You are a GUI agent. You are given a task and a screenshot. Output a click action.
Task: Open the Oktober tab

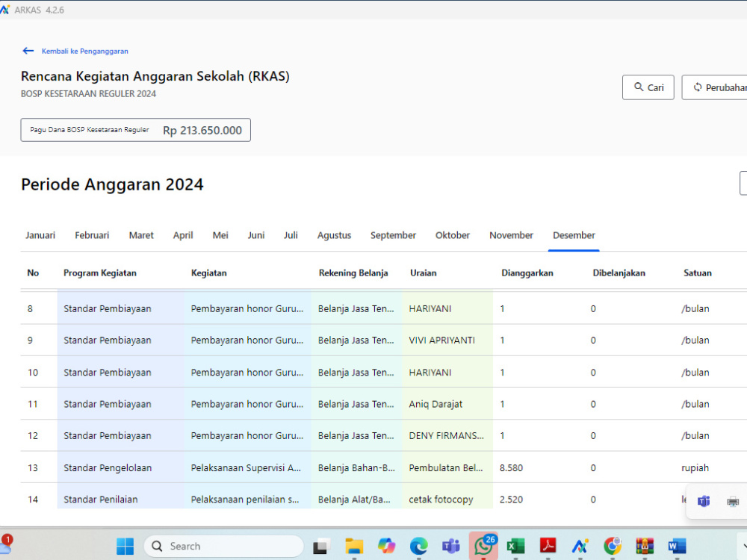(x=452, y=235)
